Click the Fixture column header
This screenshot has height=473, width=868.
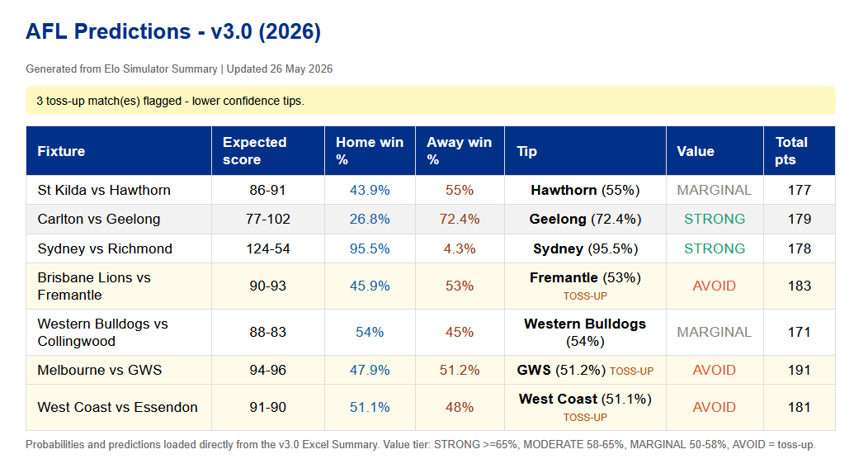[x=119, y=151]
